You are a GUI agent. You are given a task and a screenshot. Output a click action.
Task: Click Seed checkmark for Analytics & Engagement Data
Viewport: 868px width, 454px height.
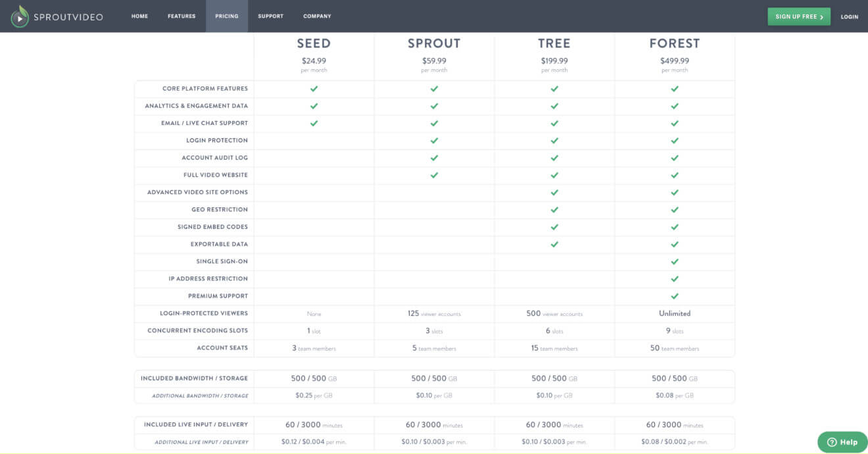click(x=314, y=106)
